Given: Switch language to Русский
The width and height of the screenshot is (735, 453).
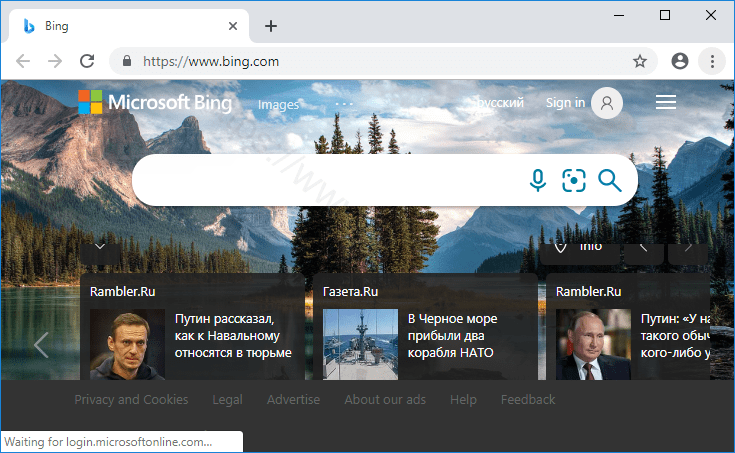Looking at the screenshot, I should [x=500, y=103].
